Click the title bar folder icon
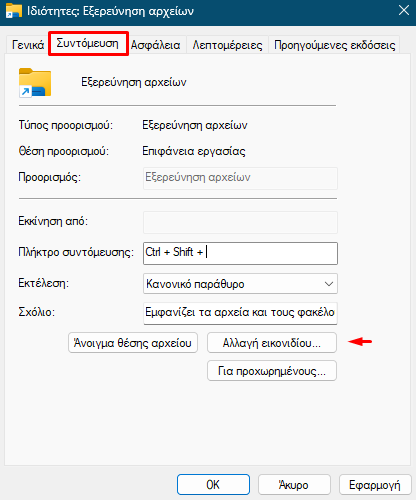416x500 pixels. [14, 11]
